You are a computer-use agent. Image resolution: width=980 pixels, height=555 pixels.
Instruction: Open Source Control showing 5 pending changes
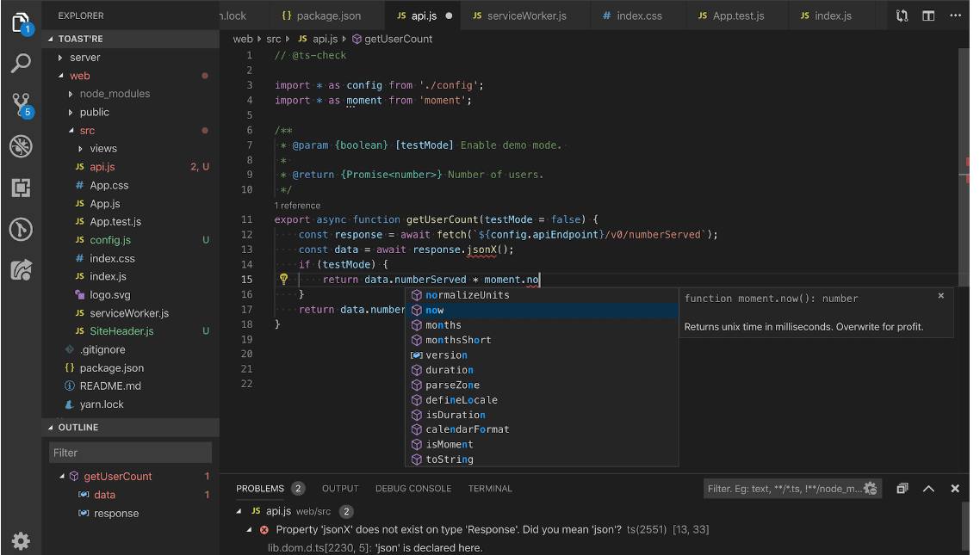[21, 104]
